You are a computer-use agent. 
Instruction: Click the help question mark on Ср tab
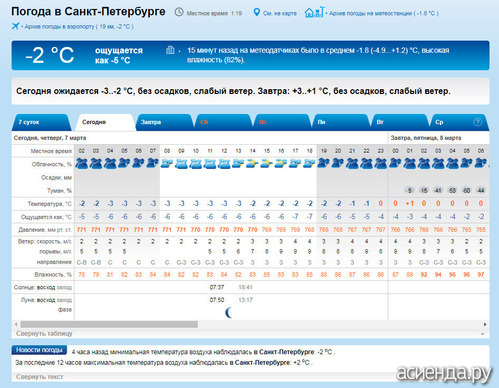click(477, 122)
